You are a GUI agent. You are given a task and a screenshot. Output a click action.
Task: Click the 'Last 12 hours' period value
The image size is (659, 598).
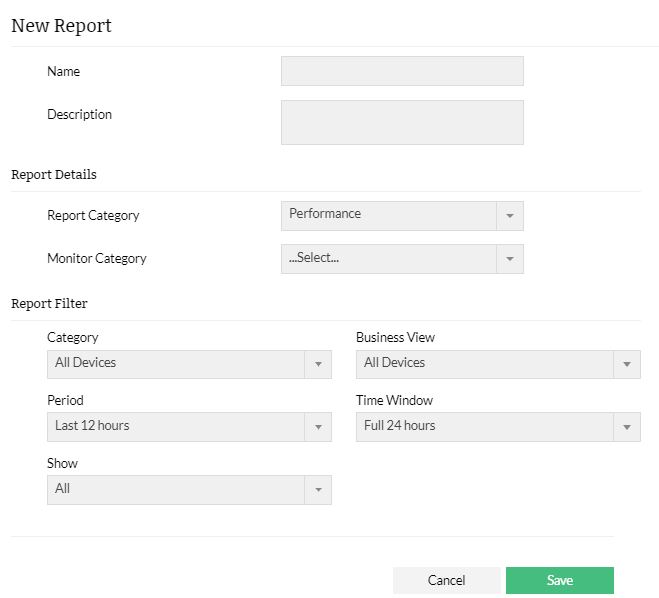pos(92,426)
